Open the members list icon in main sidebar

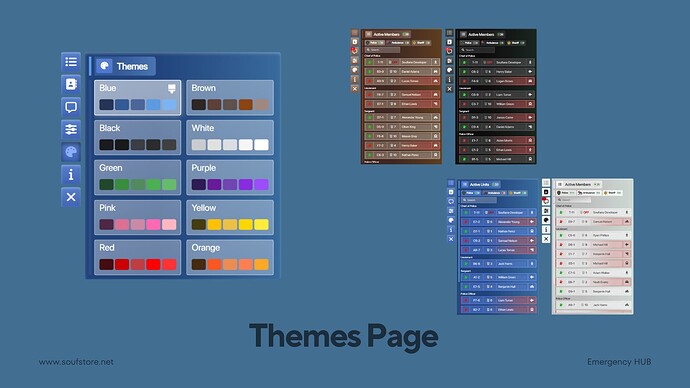[x=71, y=62]
